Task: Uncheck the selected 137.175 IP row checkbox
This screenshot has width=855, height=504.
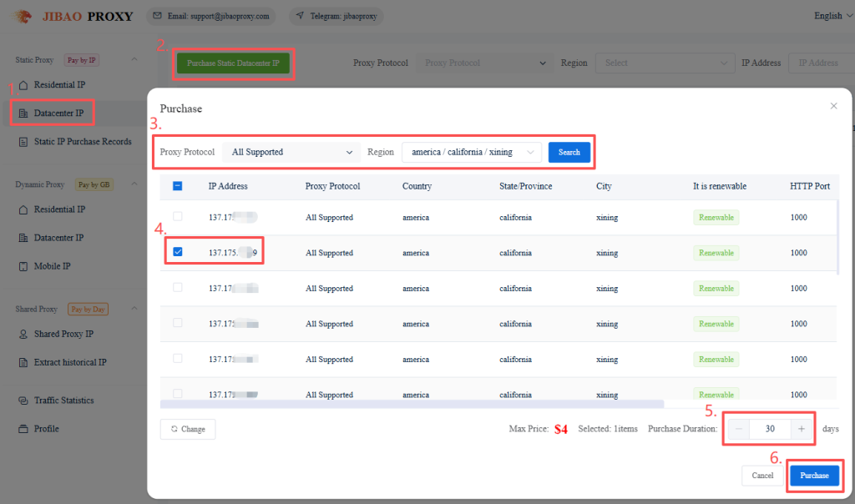Action: tap(178, 252)
